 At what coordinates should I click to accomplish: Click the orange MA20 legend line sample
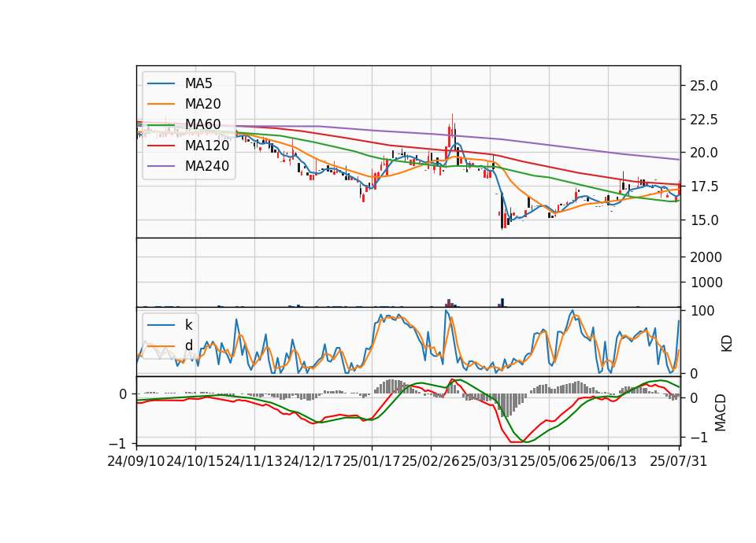pyautogui.click(x=161, y=104)
